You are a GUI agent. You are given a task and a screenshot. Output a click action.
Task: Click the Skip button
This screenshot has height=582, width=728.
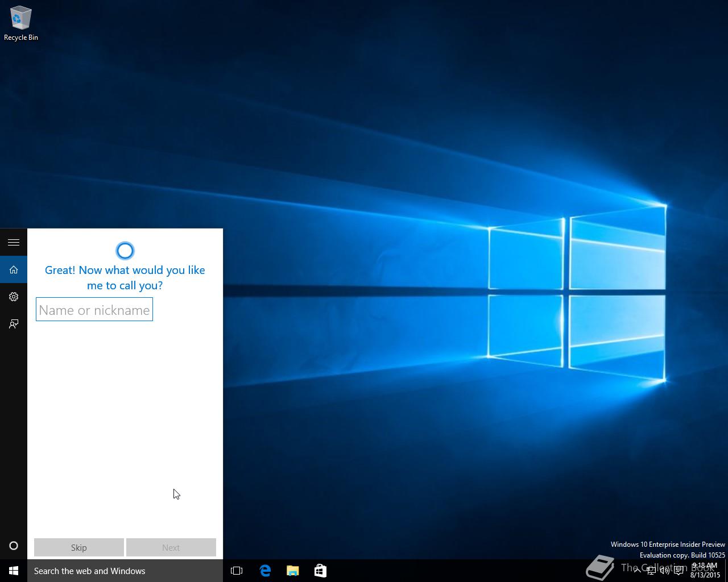(x=79, y=547)
